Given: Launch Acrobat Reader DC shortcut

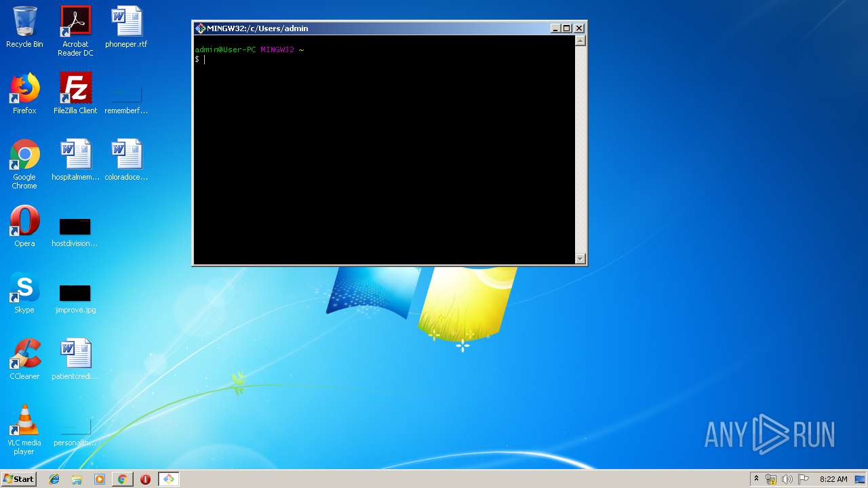Looking at the screenshot, I should pos(75,31).
